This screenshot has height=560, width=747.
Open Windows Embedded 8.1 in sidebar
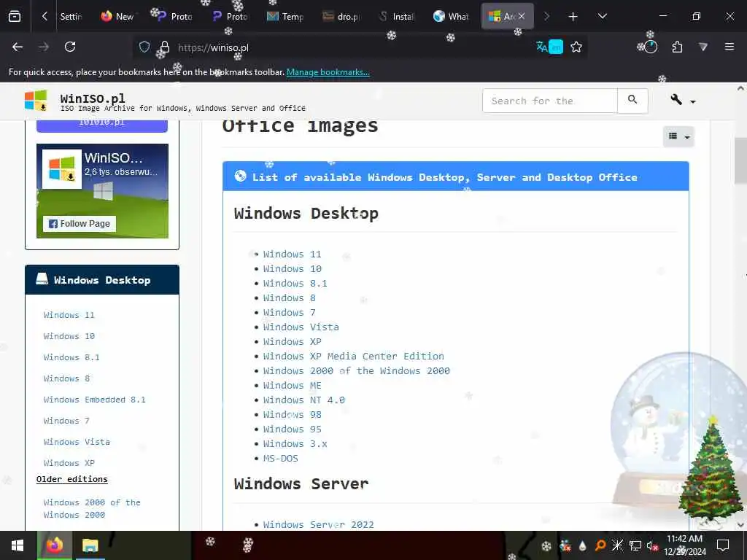[x=94, y=400]
